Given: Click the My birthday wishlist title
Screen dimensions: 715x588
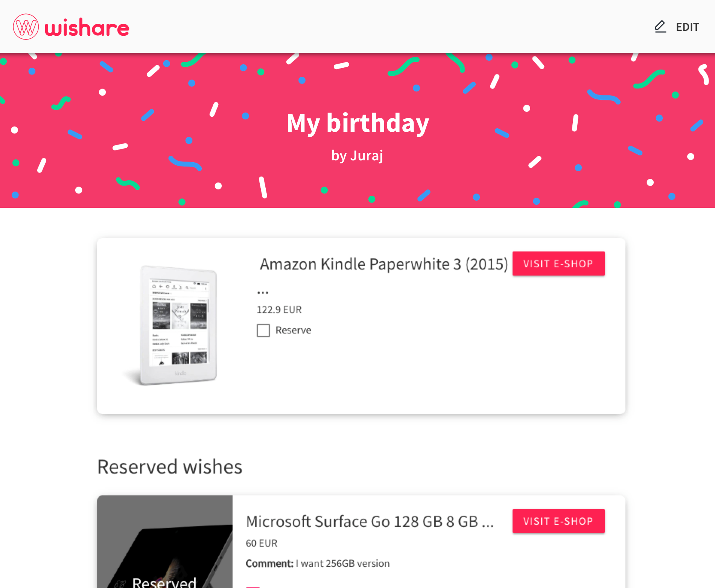Looking at the screenshot, I should click(x=357, y=122).
